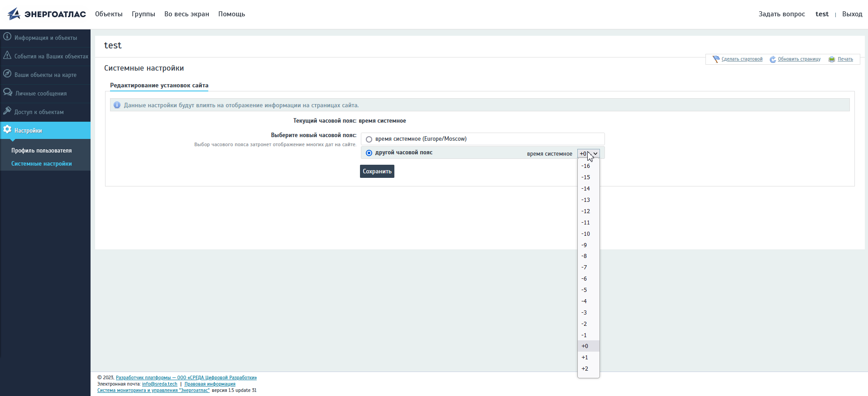The height and width of the screenshot is (396, 868).
Task: Open the Объекты top menu item
Action: pyautogui.click(x=109, y=14)
